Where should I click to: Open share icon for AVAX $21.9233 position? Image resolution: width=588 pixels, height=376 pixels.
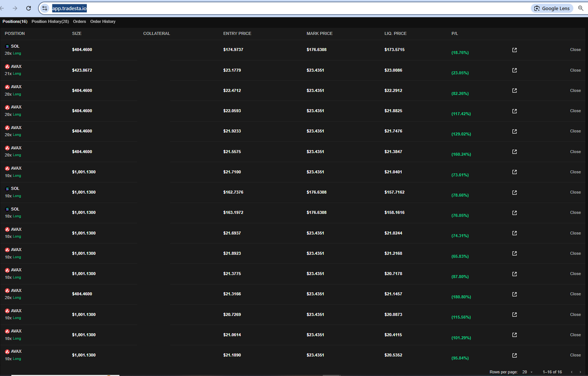tap(514, 131)
